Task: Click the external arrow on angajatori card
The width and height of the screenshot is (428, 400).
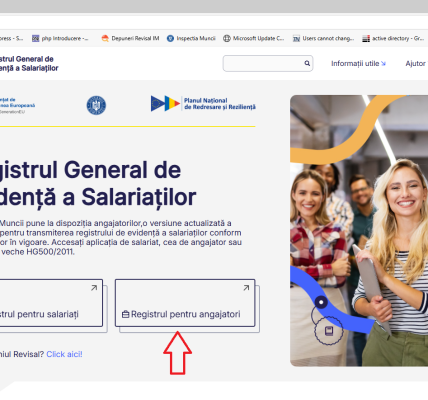Action: [x=246, y=288]
